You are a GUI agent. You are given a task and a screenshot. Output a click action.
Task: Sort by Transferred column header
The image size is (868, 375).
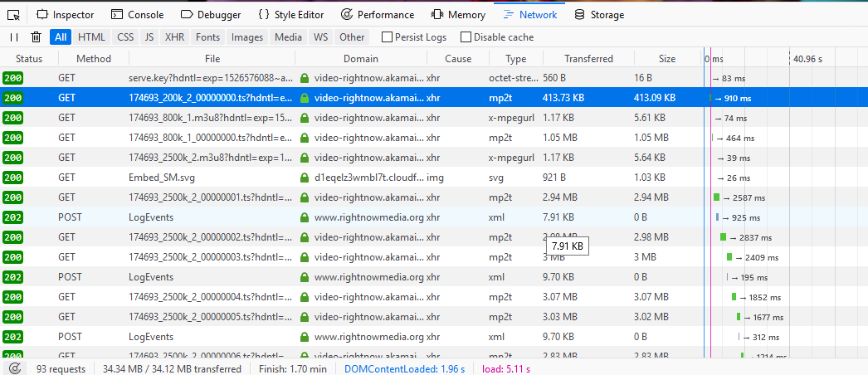pyautogui.click(x=588, y=58)
